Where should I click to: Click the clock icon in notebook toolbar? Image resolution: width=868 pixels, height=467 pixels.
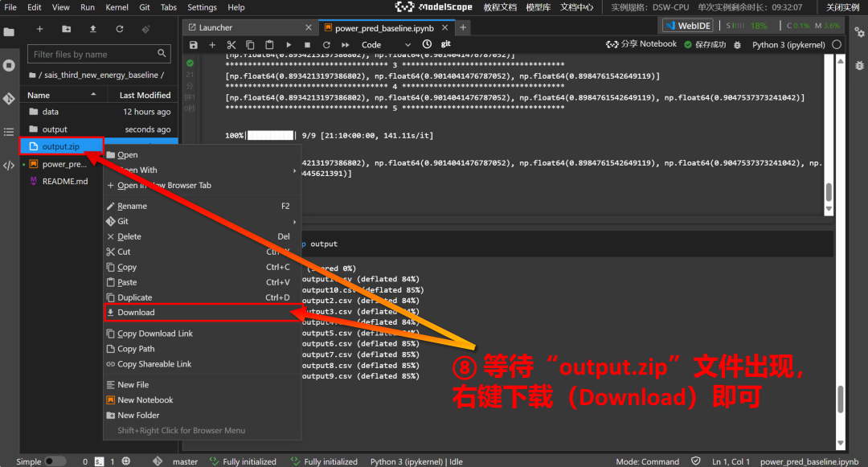tap(427, 44)
